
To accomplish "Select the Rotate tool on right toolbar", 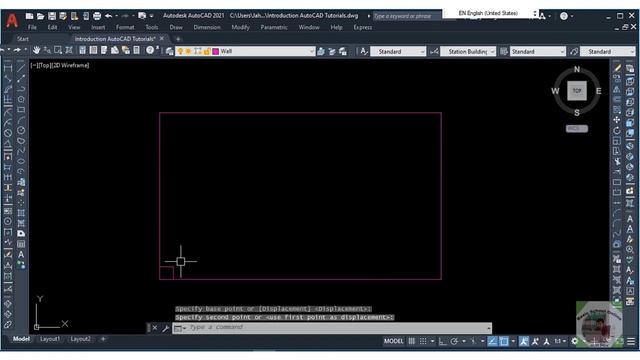I will 617,131.
